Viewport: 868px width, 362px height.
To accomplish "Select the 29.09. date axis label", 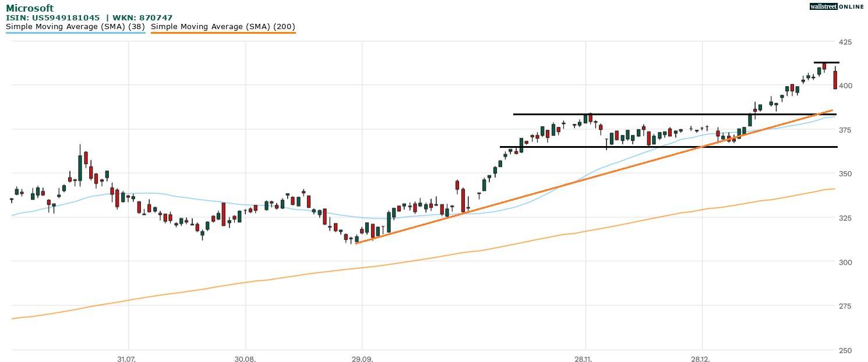I will pyautogui.click(x=362, y=359).
